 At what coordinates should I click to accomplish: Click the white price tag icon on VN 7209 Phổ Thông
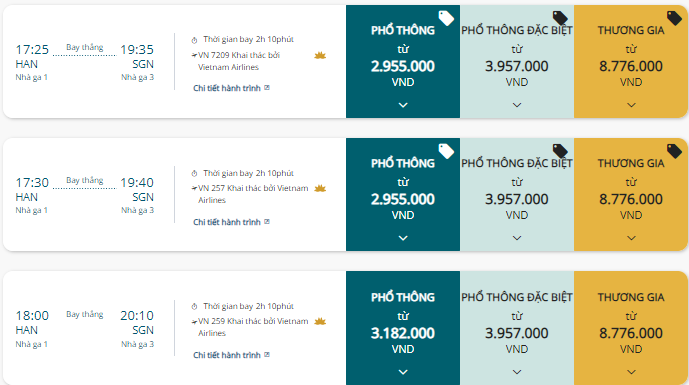(x=446, y=18)
